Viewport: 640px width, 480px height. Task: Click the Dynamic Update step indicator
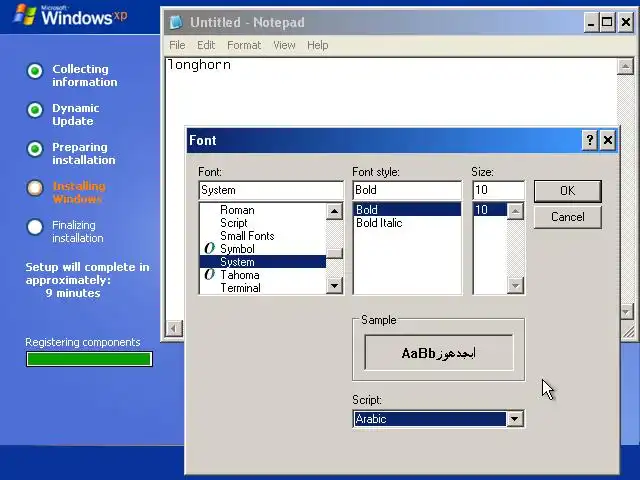tap(35, 110)
